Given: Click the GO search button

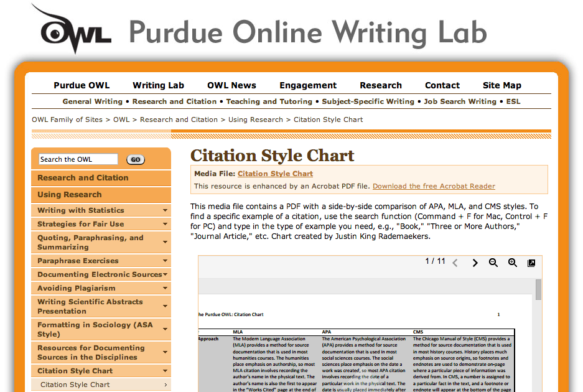Looking at the screenshot, I should tap(136, 159).
